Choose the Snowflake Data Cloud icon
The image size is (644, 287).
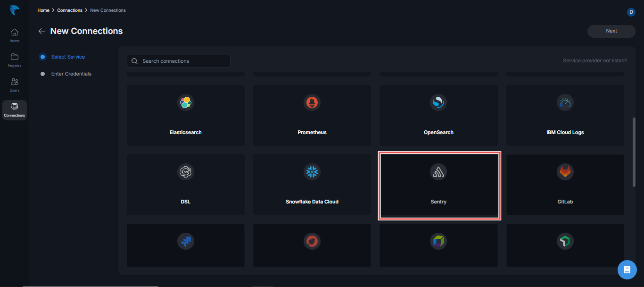tap(312, 172)
